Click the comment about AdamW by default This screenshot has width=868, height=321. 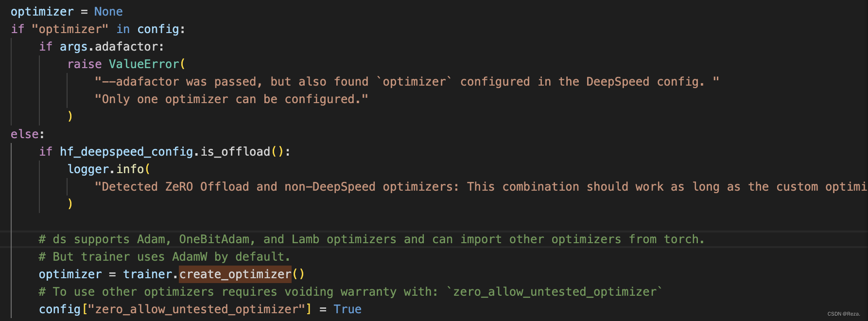[x=164, y=257]
